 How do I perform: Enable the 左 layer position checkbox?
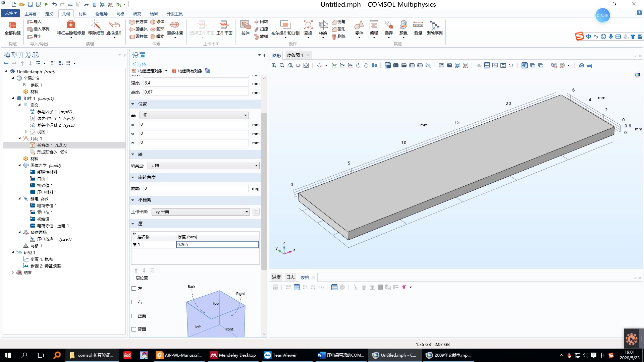pos(134,289)
